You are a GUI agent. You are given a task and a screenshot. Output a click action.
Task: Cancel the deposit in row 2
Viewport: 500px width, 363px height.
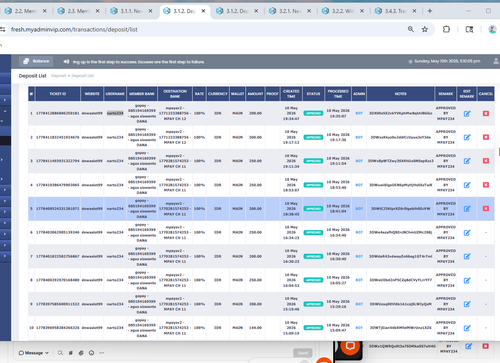coord(486,137)
